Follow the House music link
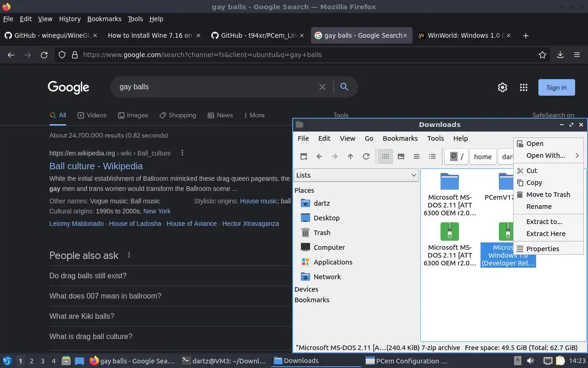588x368 pixels. [259, 201]
